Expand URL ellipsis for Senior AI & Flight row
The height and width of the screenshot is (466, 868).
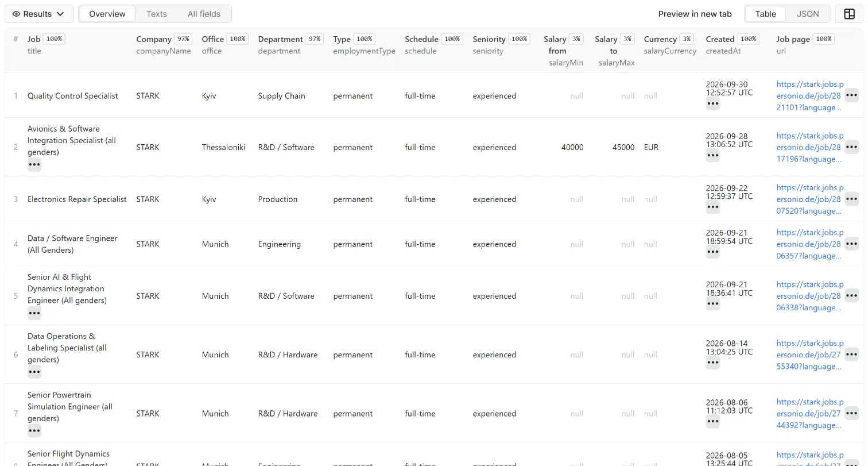click(x=851, y=296)
